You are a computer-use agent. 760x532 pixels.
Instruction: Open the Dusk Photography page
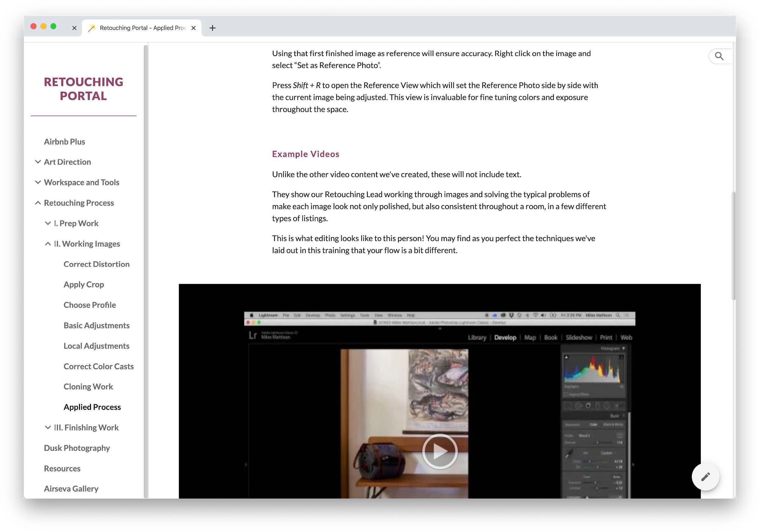coord(77,448)
